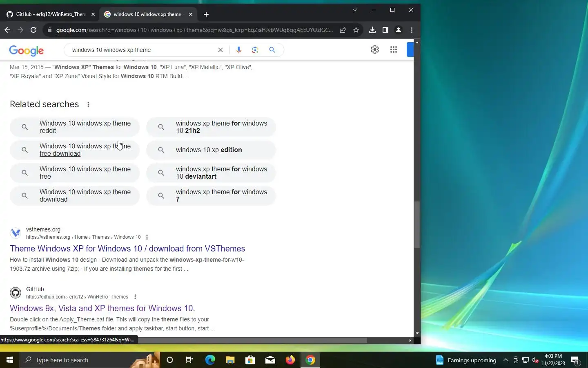The height and width of the screenshot is (368, 588).
Task: Search related: Windows 10 windows xp theme reddit
Action: tap(75, 127)
